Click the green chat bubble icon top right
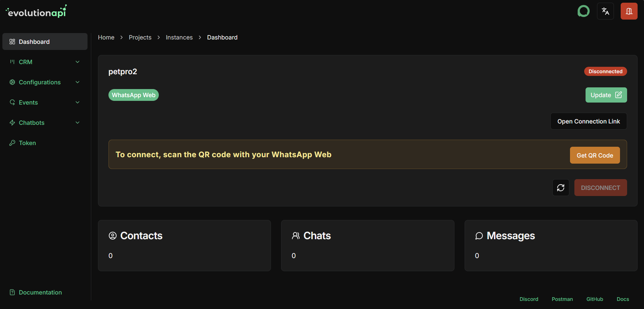Screen dimensions: 644x309 pyautogui.click(x=584, y=11)
